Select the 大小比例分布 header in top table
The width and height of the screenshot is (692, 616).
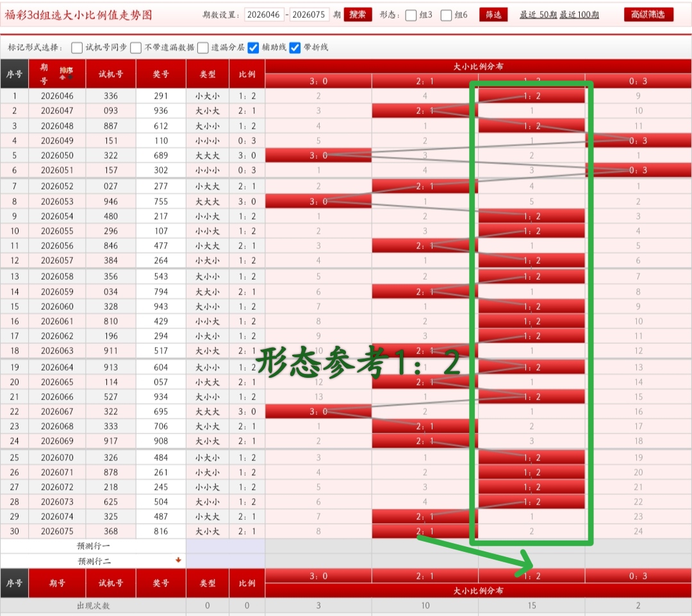click(x=477, y=66)
